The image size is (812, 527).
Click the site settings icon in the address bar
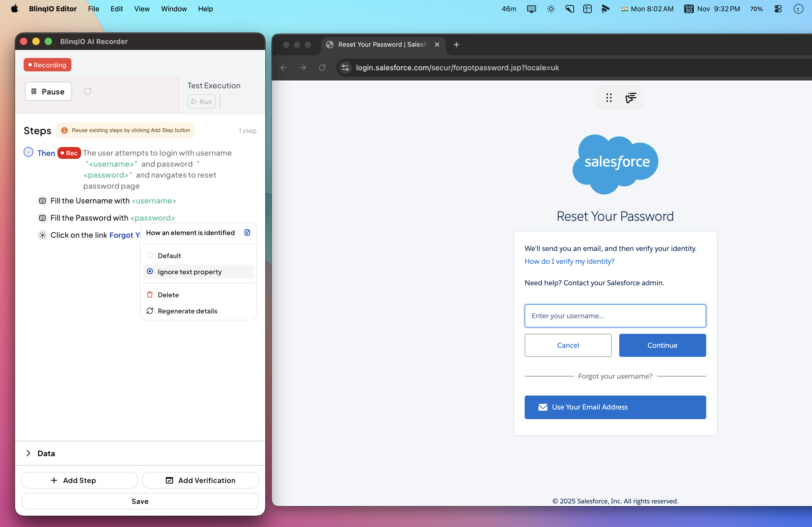pos(345,68)
